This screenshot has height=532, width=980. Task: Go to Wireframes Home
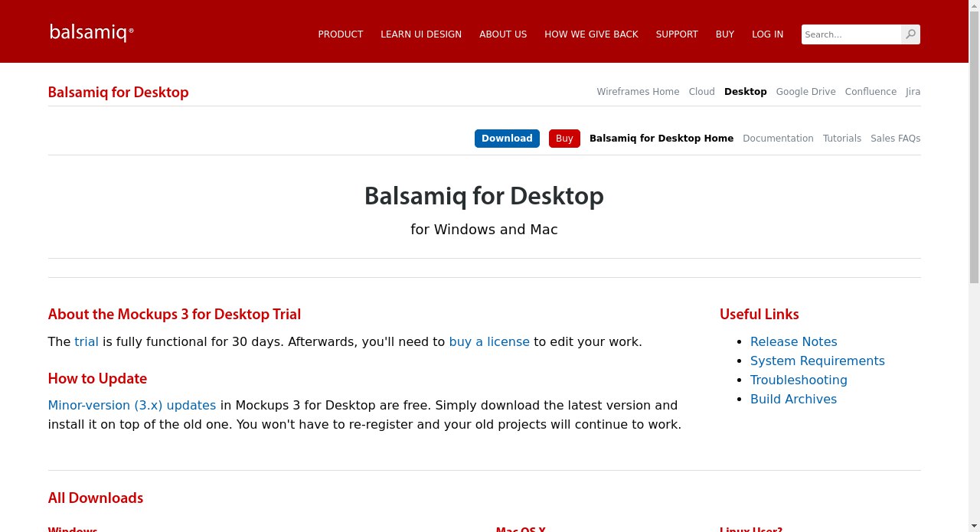point(638,92)
